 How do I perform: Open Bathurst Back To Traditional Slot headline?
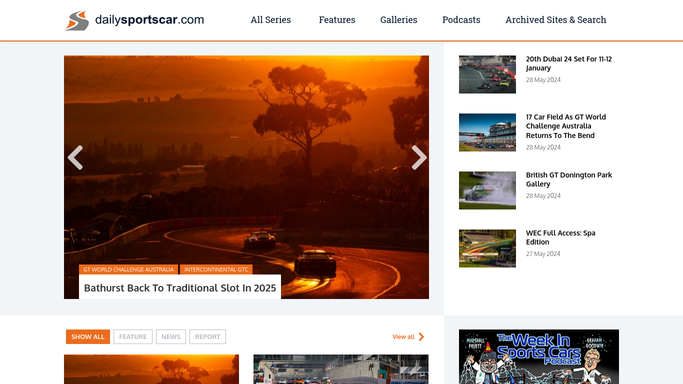tap(180, 288)
